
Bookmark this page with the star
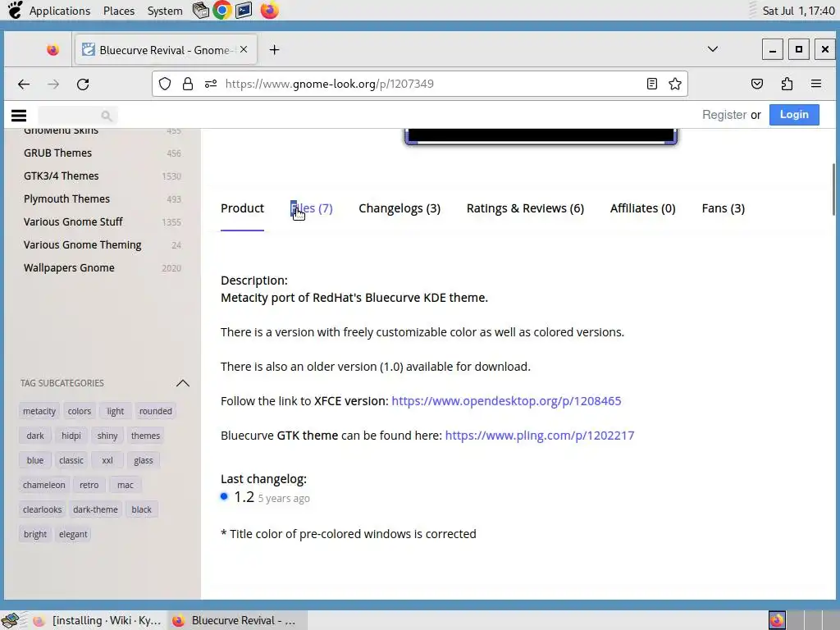click(x=675, y=84)
